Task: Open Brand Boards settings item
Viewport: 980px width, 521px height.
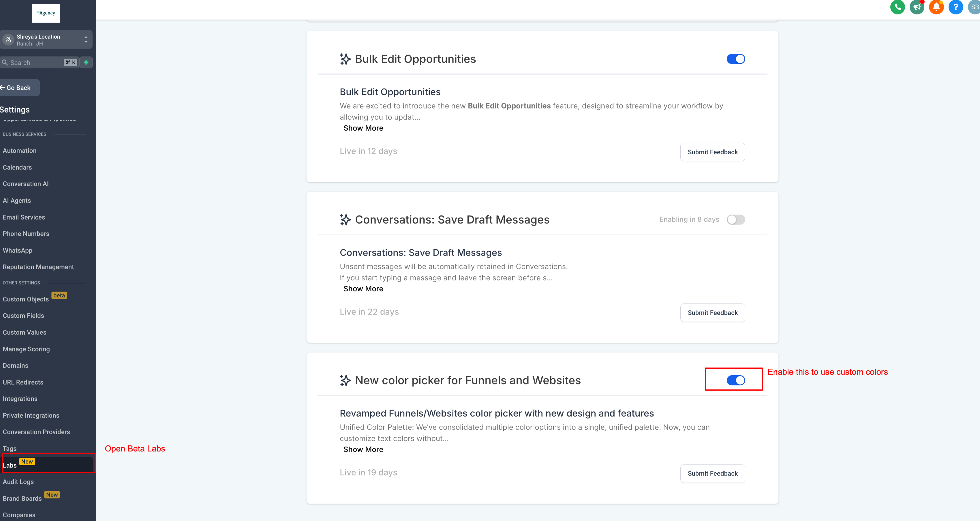Action: point(22,498)
